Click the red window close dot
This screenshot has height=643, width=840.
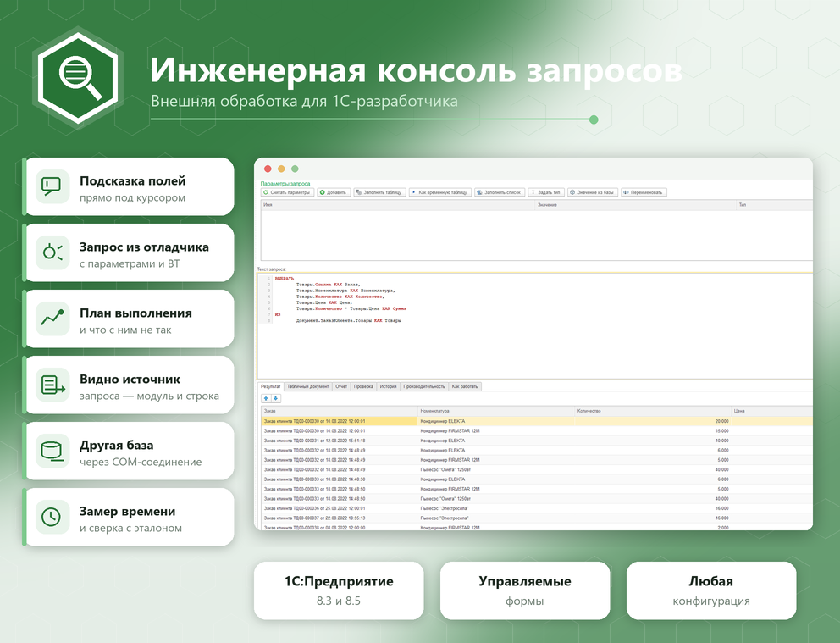coord(268,169)
